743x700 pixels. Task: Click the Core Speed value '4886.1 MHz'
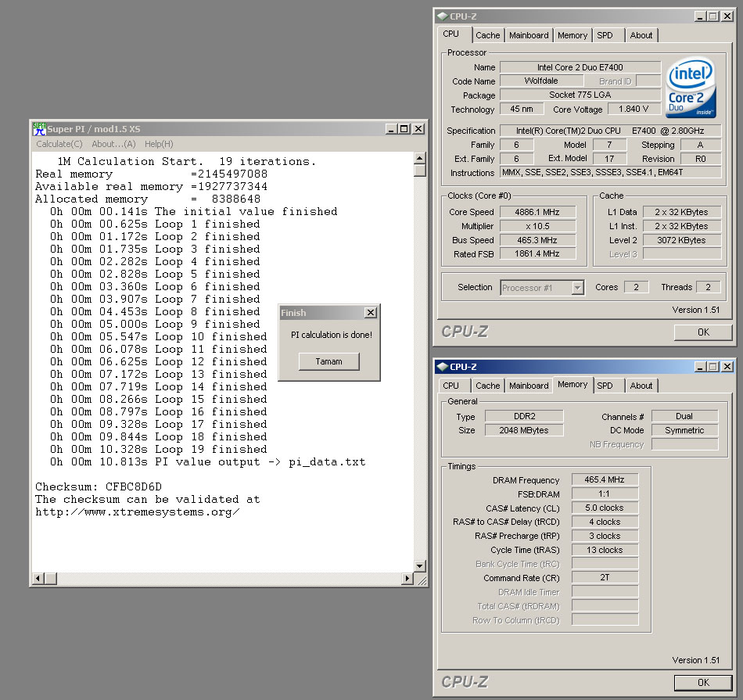coord(537,212)
